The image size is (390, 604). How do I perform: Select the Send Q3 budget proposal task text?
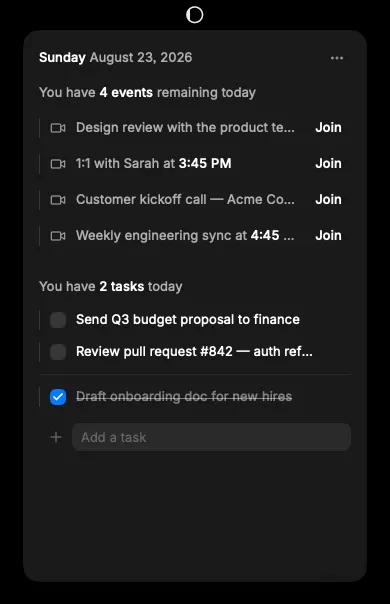(188, 320)
